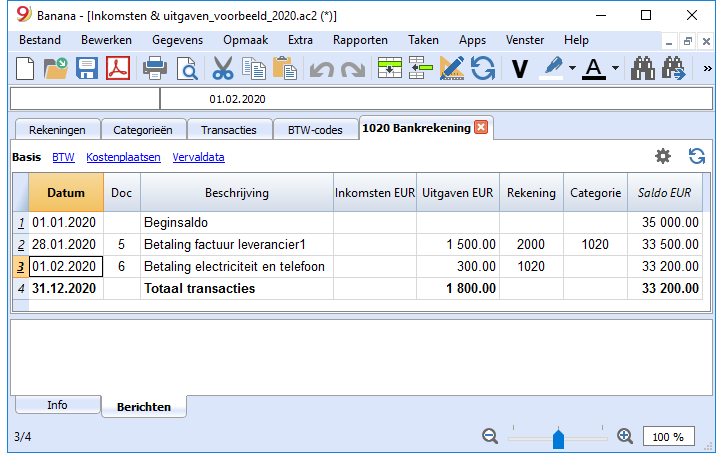Click the 100 % zoom input field
723x460 pixels.
[x=669, y=436]
